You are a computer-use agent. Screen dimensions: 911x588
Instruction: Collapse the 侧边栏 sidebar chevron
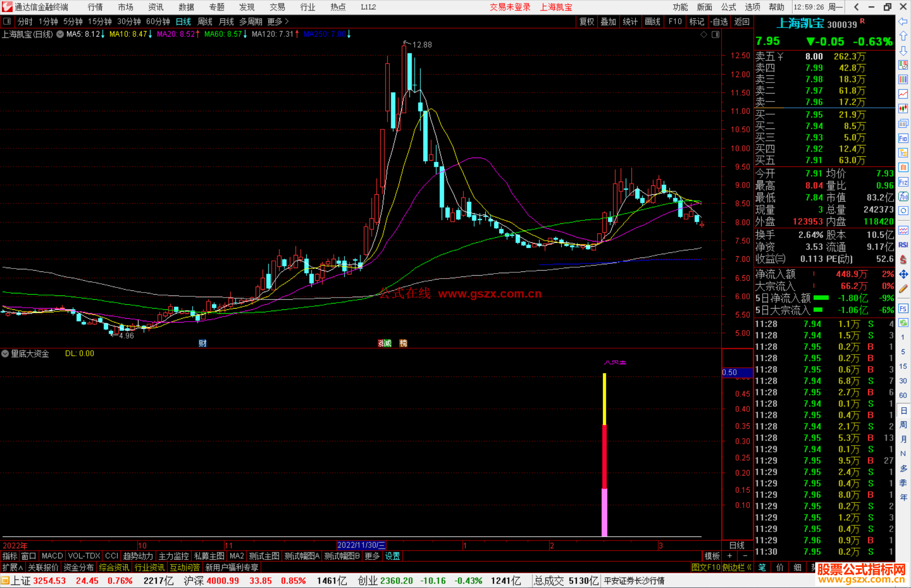coord(749,567)
